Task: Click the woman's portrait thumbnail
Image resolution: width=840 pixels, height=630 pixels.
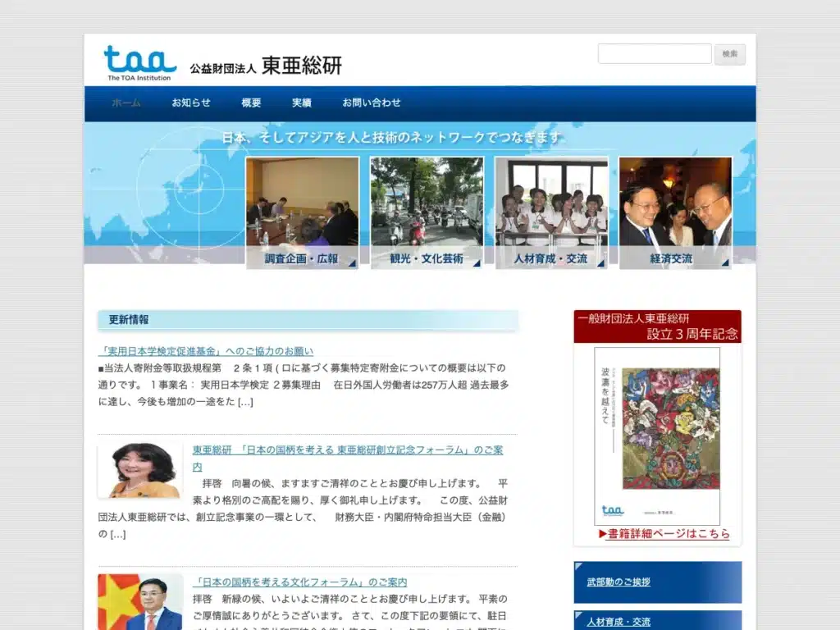Action: coord(140,470)
